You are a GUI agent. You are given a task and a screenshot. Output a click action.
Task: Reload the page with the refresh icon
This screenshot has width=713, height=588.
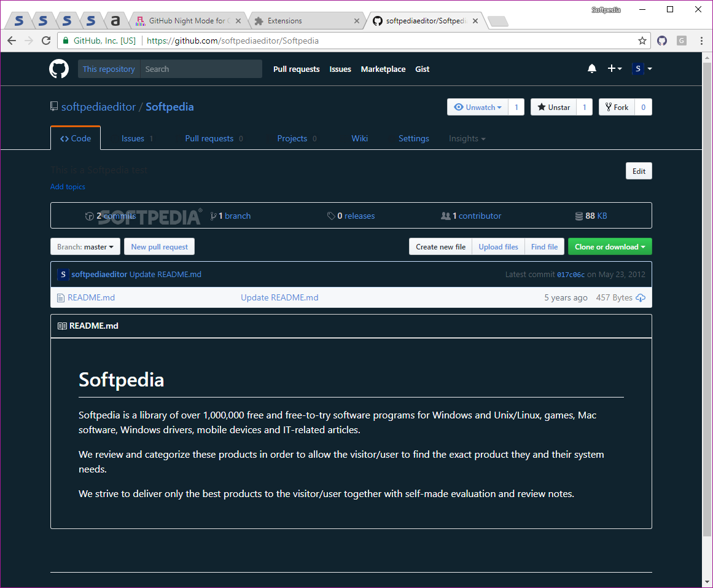tap(46, 41)
